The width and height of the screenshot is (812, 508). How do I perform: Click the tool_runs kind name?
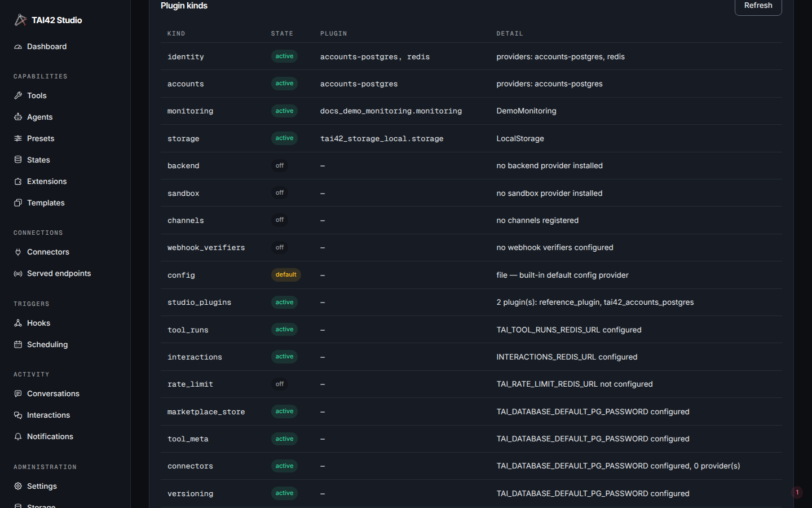[x=188, y=330]
